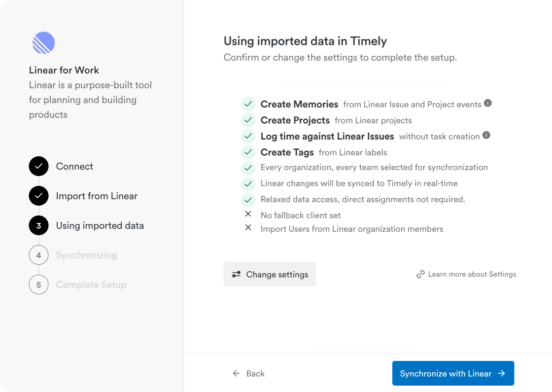
Task: Click the step 3 number circle
Action: click(38, 226)
